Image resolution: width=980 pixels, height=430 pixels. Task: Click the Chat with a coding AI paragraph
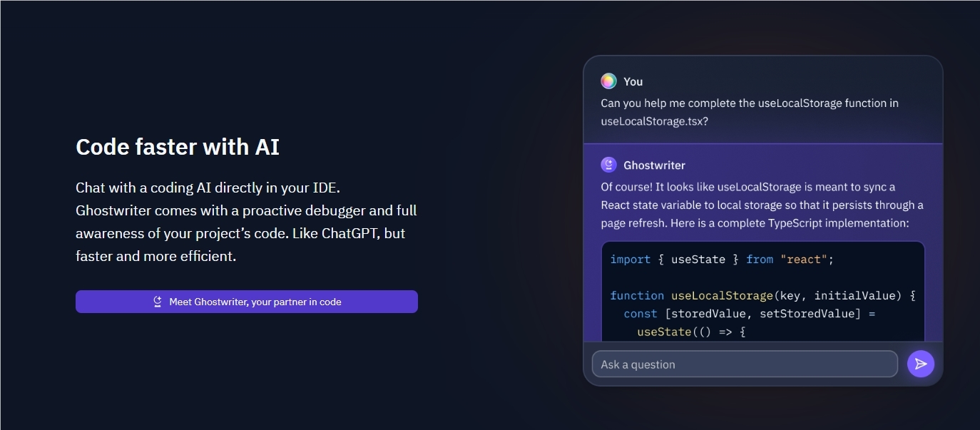[246, 222]
